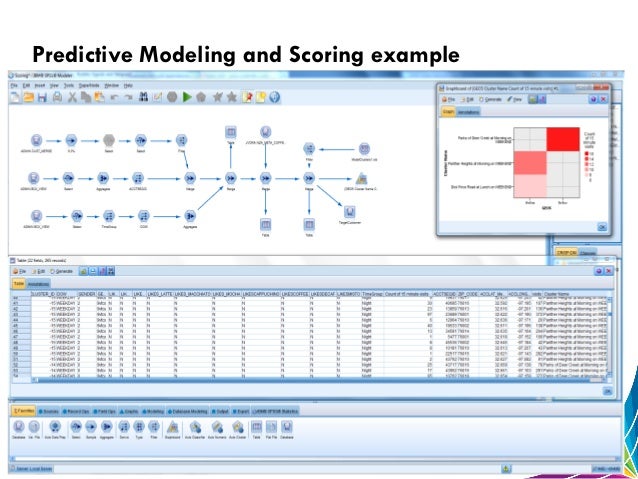Image resolution: width=638 pixels, height=479 pixels.
Task: Click the light pink heat map cell
Action: pos(530,186)
